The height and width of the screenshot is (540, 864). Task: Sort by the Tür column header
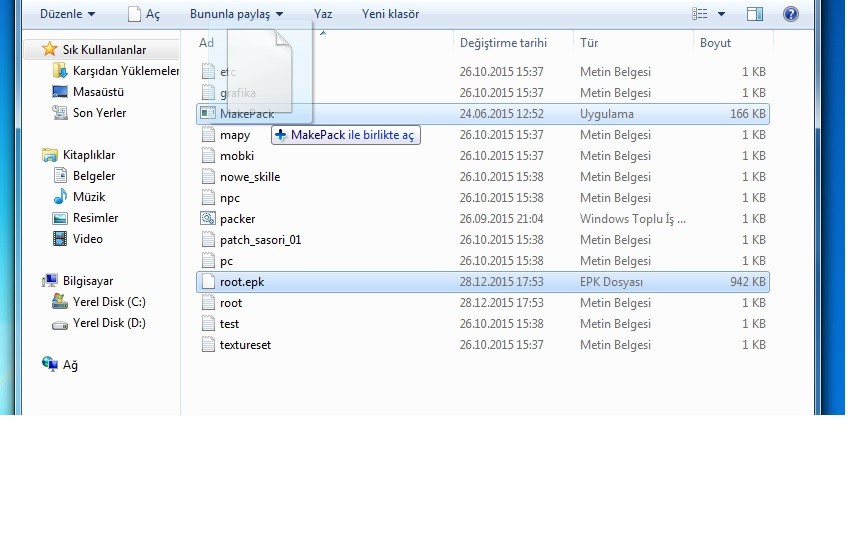click(x=588, y=43)
